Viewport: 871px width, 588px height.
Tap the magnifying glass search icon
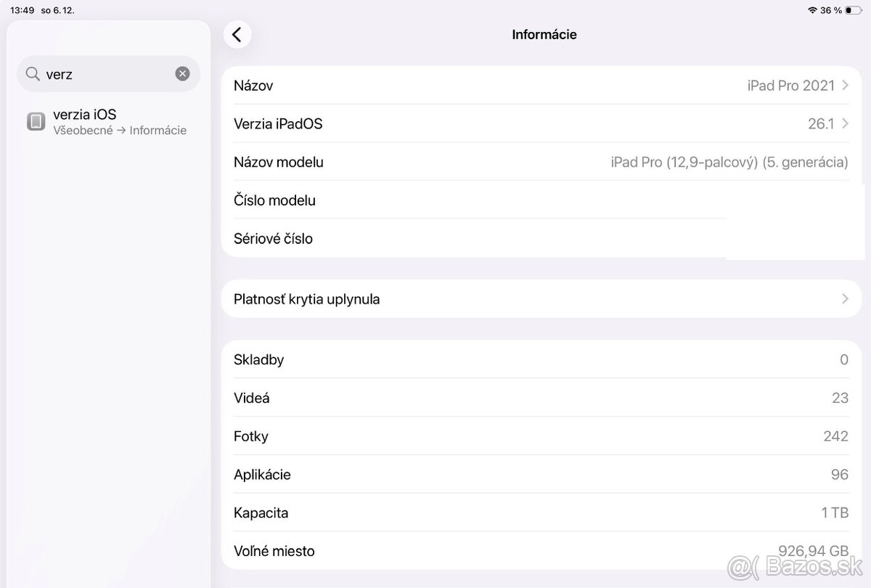[x=33, y=73]
